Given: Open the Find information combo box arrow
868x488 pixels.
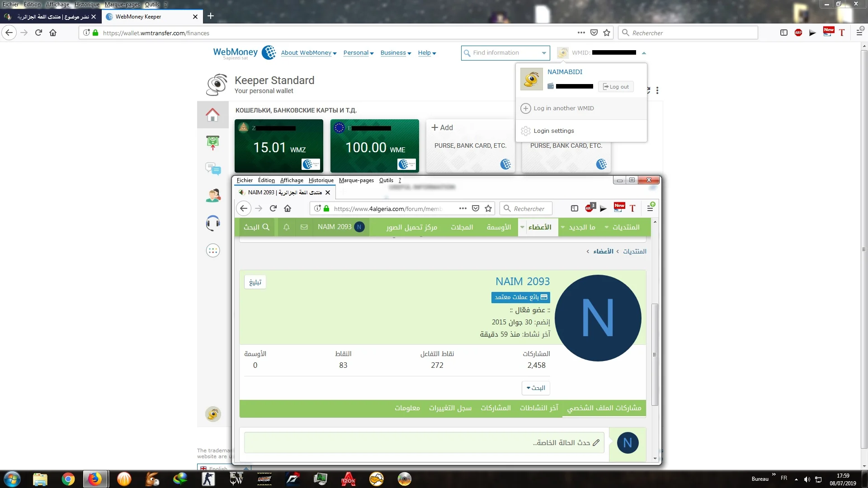Looking at the screenshot, I should click(544, 53).
